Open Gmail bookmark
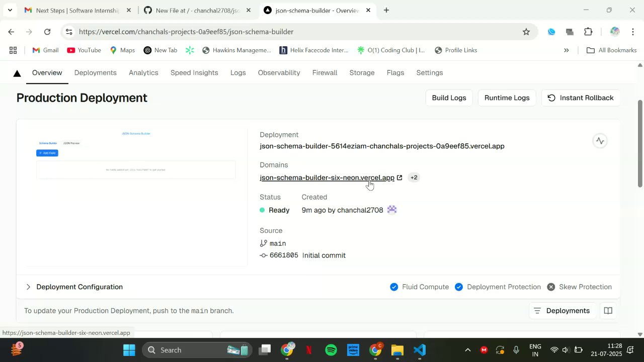Image resolution: width=644 pixels, height=362 pixels. 45,50
